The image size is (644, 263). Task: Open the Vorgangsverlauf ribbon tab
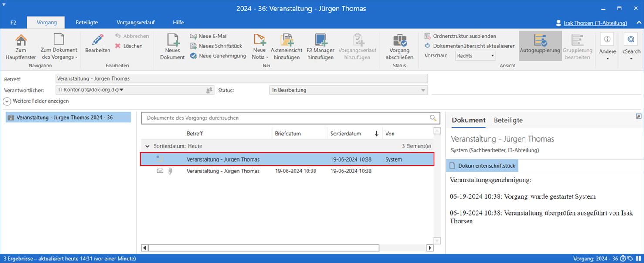[x=136, y=22]
